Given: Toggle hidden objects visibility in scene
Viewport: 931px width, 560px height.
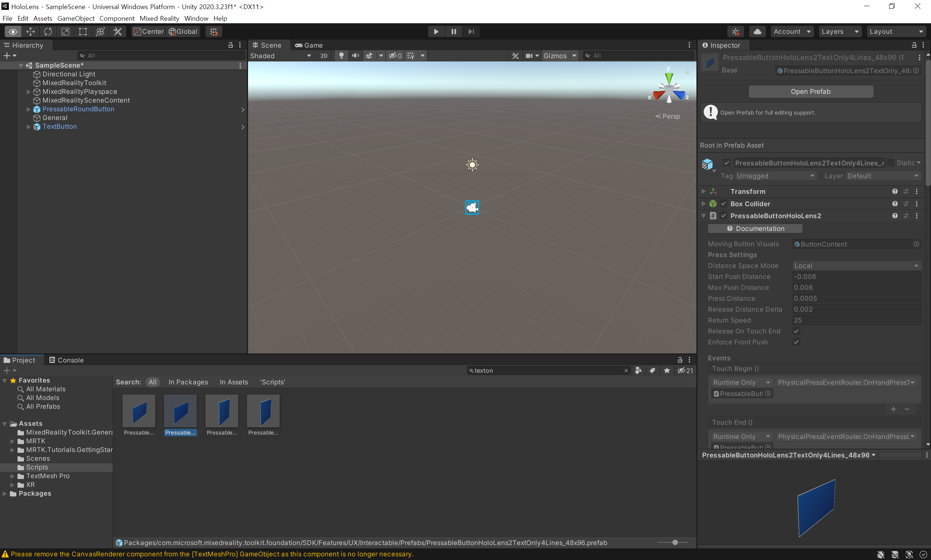Looking at the screenshot, I should (x=395, y=56).
